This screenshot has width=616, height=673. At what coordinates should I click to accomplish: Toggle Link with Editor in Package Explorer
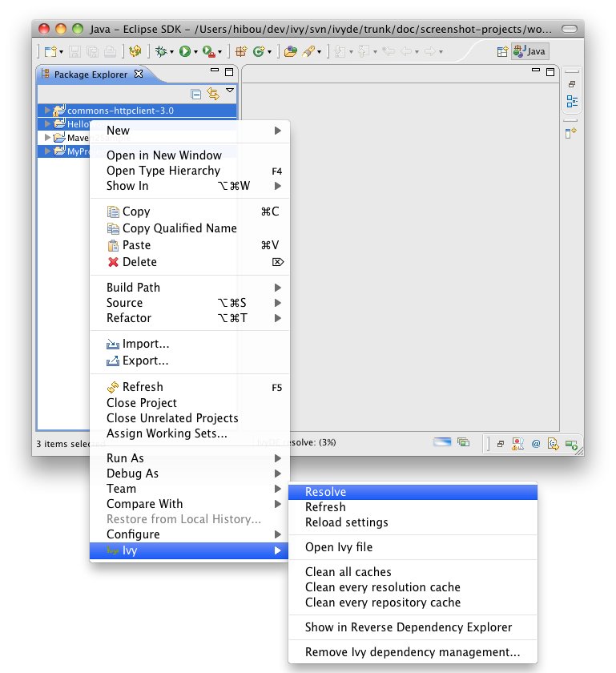pos(213,94)
